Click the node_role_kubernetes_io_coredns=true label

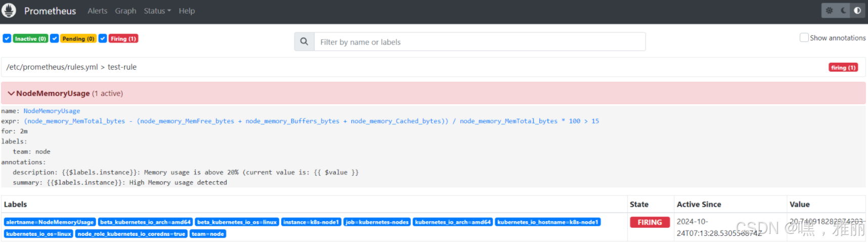132,233
